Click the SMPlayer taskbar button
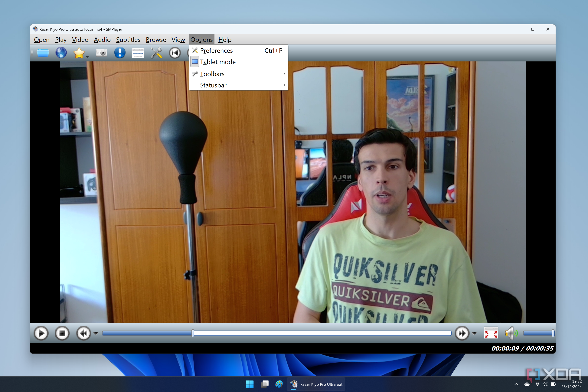Image resolution: width=588 pixels, height=392 pixels. tap(316, 384)
